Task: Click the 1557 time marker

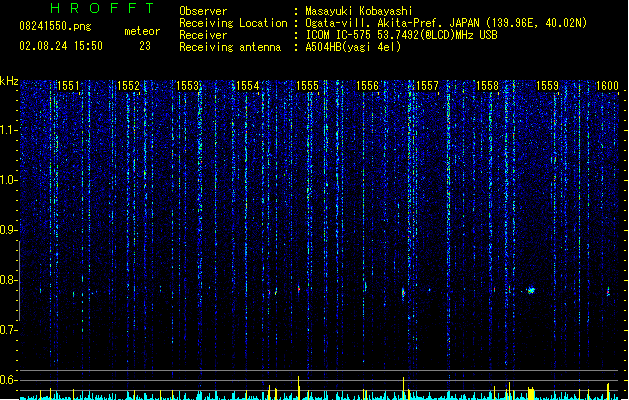Action: (x=427, y=86)
